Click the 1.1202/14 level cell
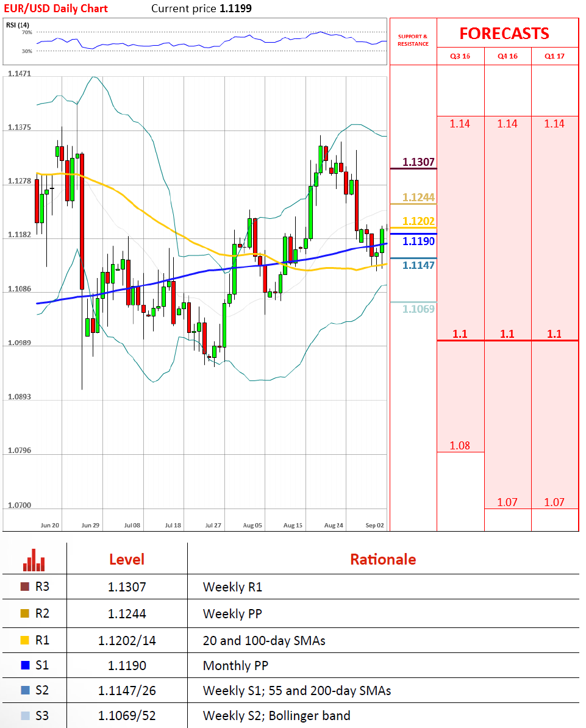The image size is (586, 728). pos(127,641)
